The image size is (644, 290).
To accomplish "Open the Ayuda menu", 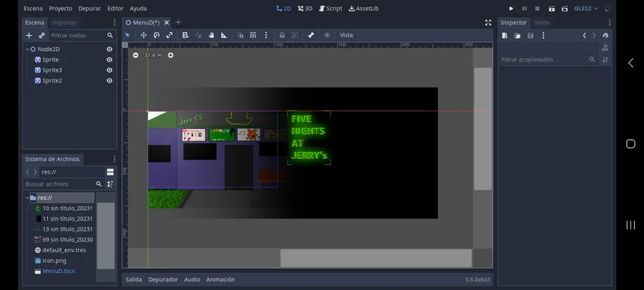I will pyautogui.click(x=138, y=8).
